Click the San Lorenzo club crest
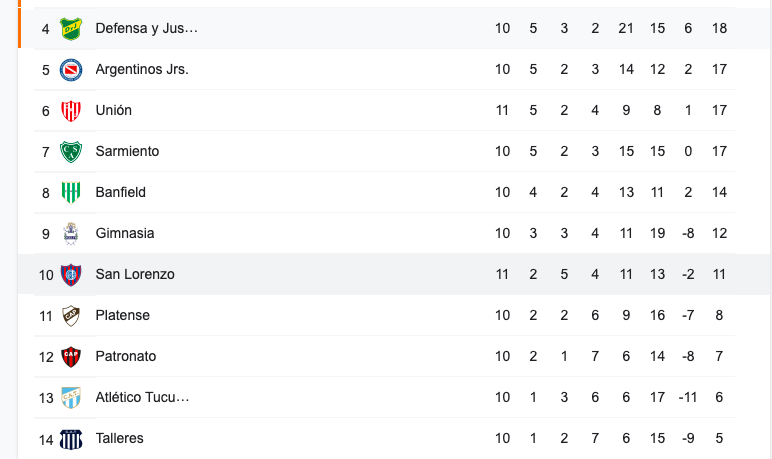 click(71, 274)
